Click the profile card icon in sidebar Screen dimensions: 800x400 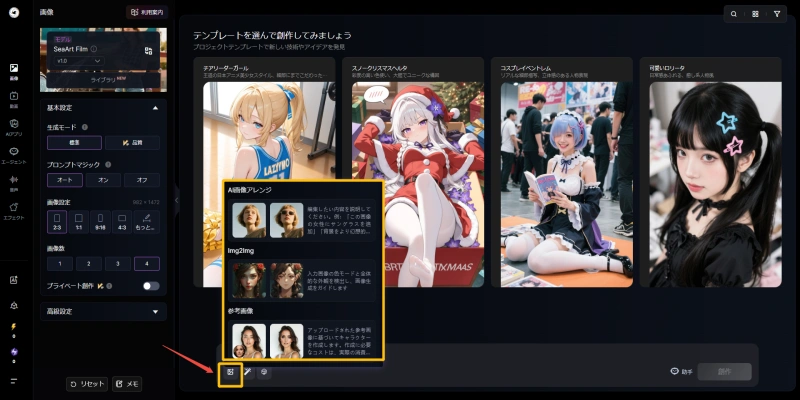[x=14, y=280]
